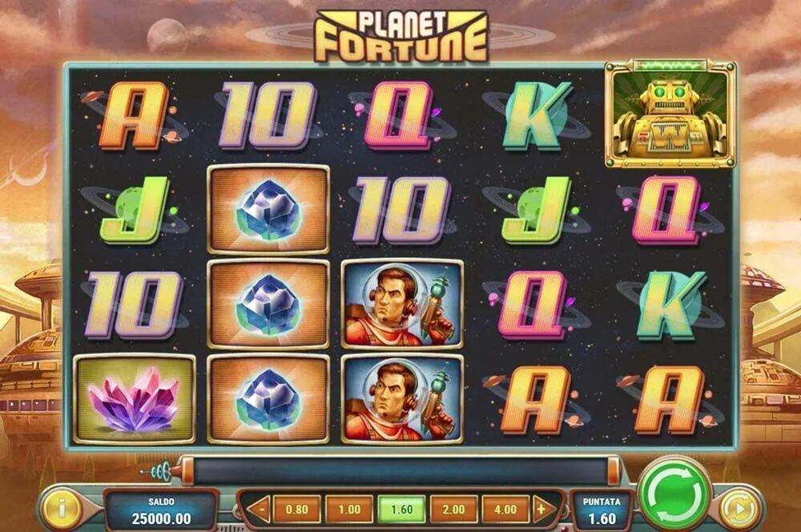Select the 2.00 bet value
Image resolution: width=801 pixels, height=532 pixels.
pos(453,510)
